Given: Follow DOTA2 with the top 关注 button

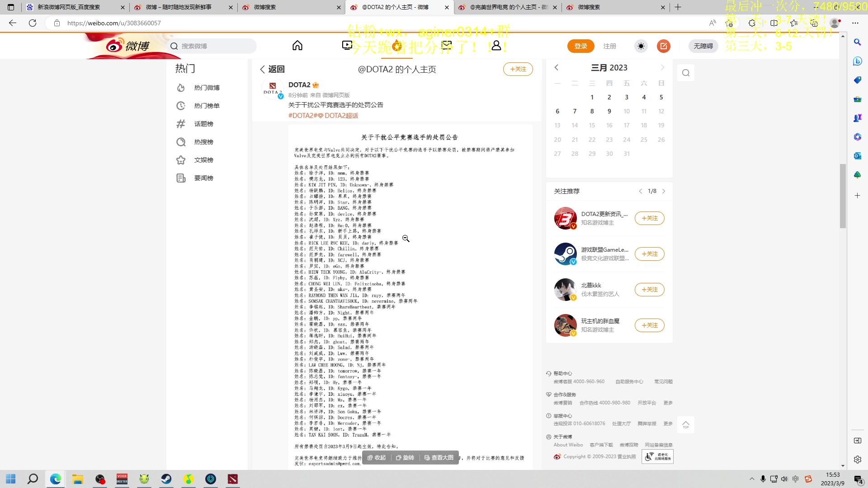Looking at the screenshot, I should (518, 69).
